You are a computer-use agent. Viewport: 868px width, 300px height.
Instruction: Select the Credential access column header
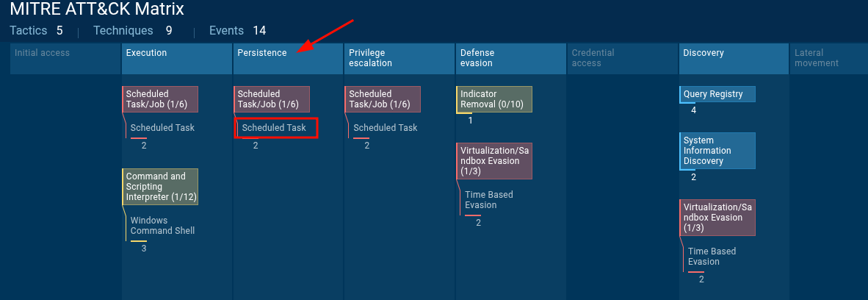623,59
